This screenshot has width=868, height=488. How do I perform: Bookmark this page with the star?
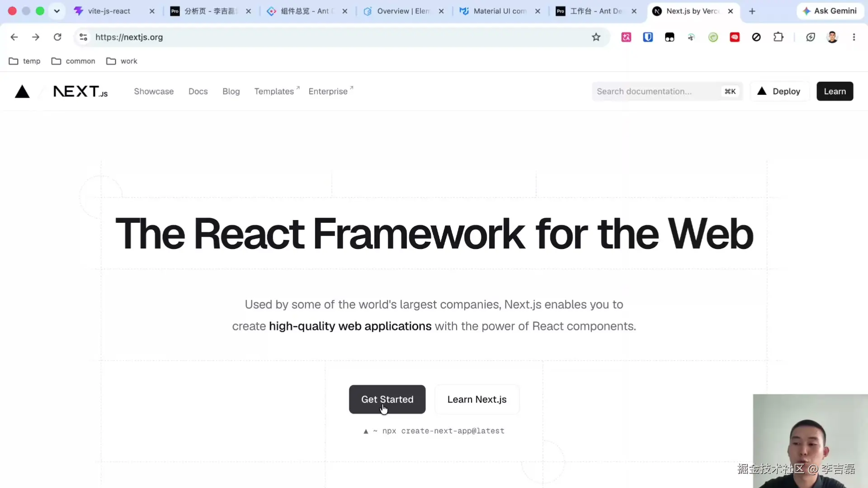(x=596, y=37)
